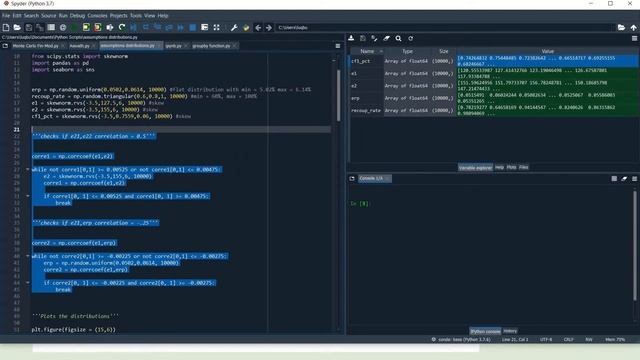Browse the console tabs list
Viewport: 640px width, 360px height.
point(352,178)
